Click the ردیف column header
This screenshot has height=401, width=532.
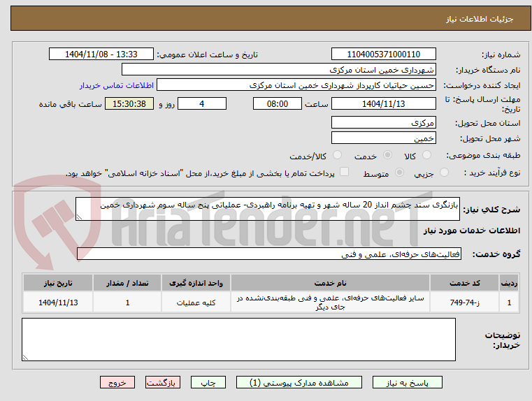[x=509, y=283]
